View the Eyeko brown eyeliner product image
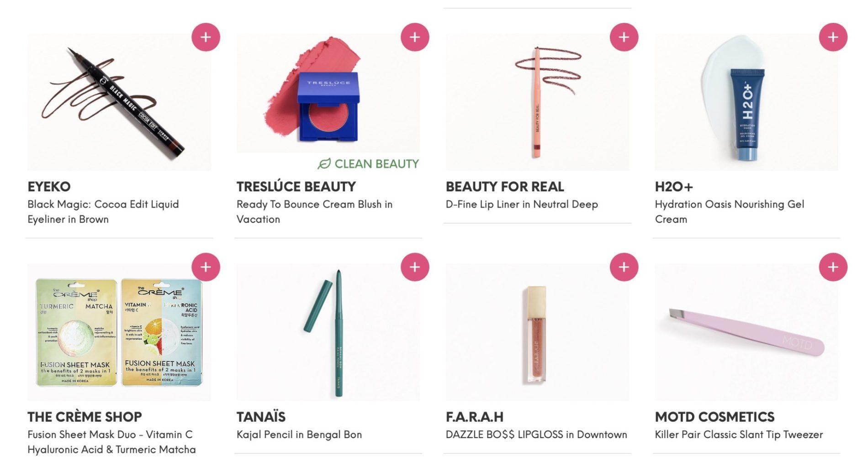This screenshot has height=467, width=868. coord(119,103)
